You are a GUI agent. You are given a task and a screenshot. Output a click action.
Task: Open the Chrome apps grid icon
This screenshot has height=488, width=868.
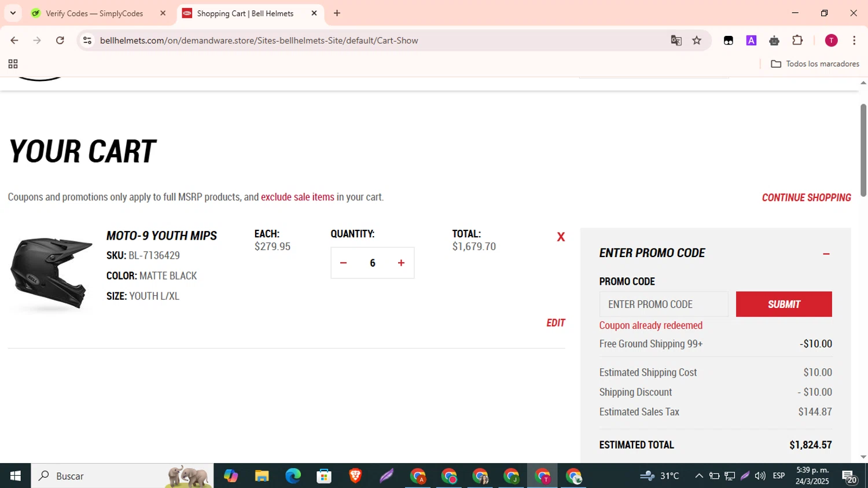click(13, 64)
